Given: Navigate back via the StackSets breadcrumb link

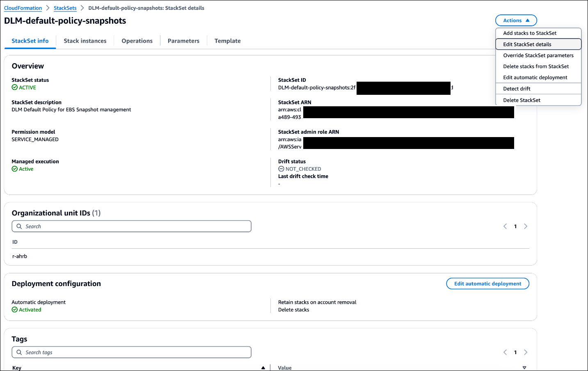Looking at the screenshot, I should click(x=65, y=8).
